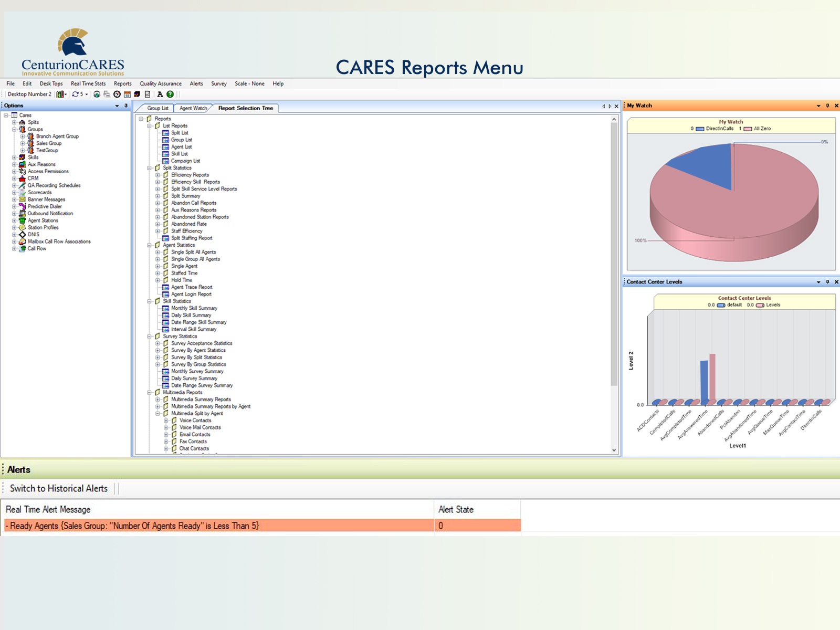Screen dimensions: 840x630
Task: Expand the Efficiency Reports folder
Action: click(x=157, y=175)
